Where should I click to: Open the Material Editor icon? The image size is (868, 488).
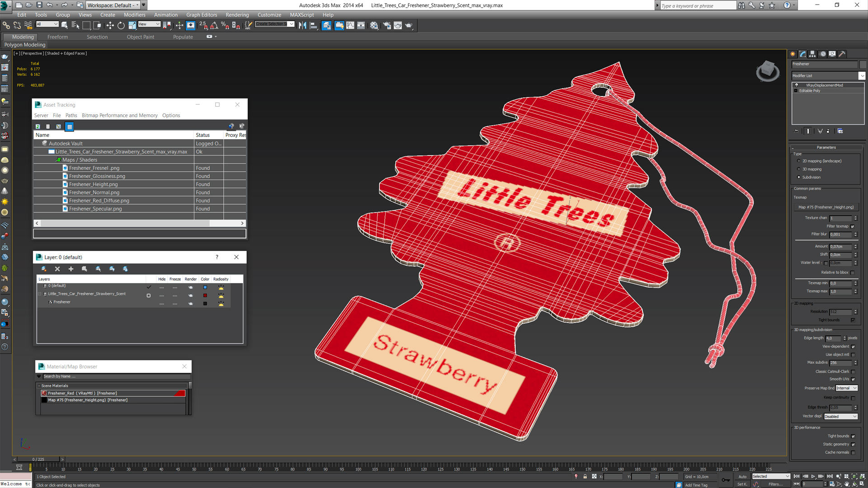coord(374,25)
